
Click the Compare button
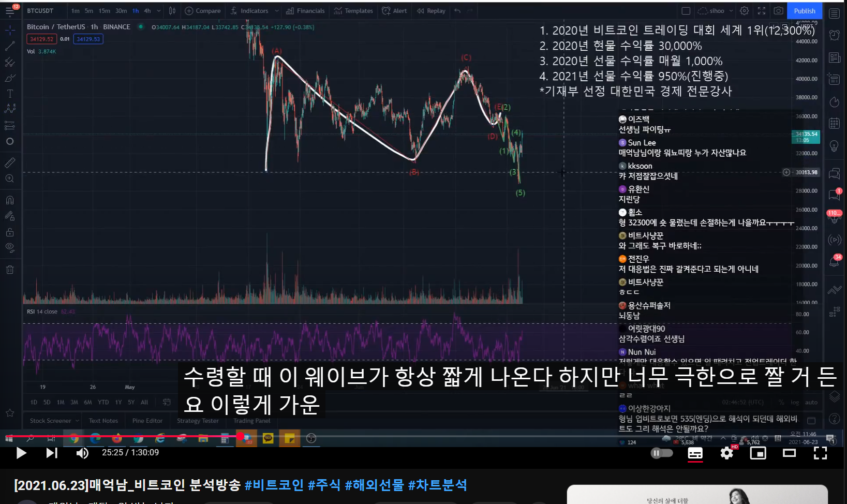tap(203, 11)
